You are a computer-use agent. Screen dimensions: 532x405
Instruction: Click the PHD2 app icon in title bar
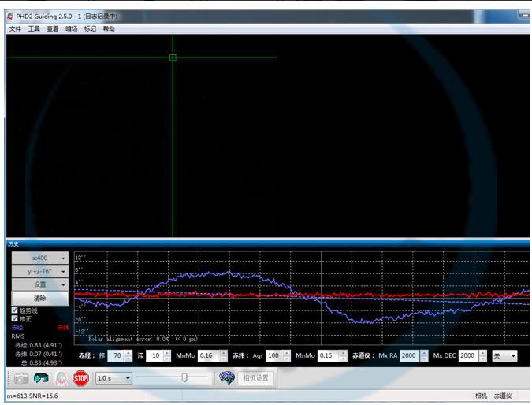pos(9,15)
